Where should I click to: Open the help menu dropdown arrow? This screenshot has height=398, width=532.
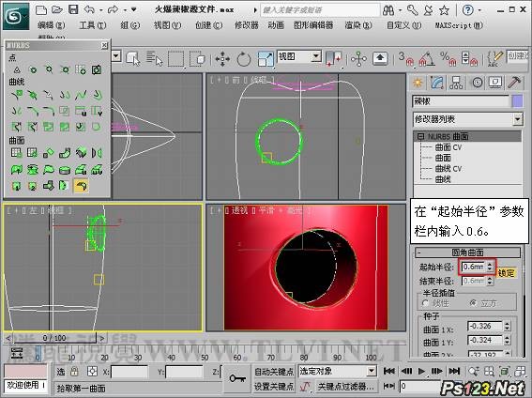click(x=479, y=10)
